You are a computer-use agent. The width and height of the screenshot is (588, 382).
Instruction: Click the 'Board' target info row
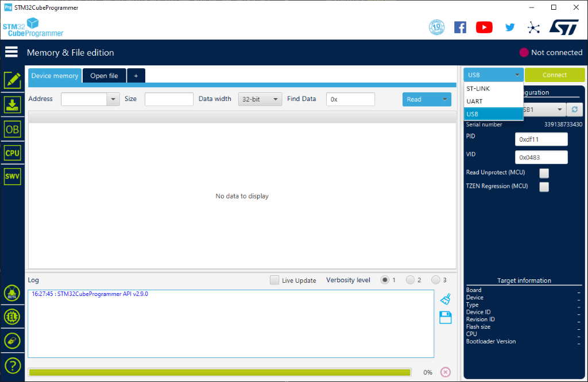point(524,290)
